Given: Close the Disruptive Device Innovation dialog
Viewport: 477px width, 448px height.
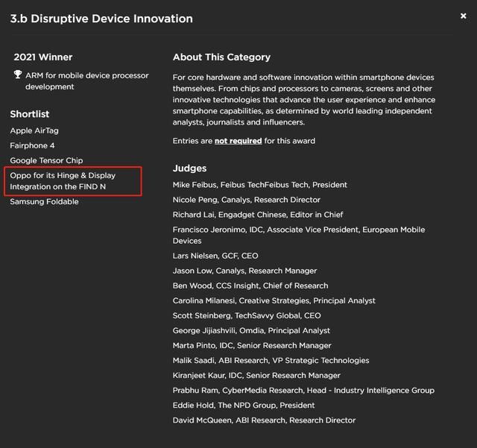Looking at the screenshot, I should coord(463,16).
